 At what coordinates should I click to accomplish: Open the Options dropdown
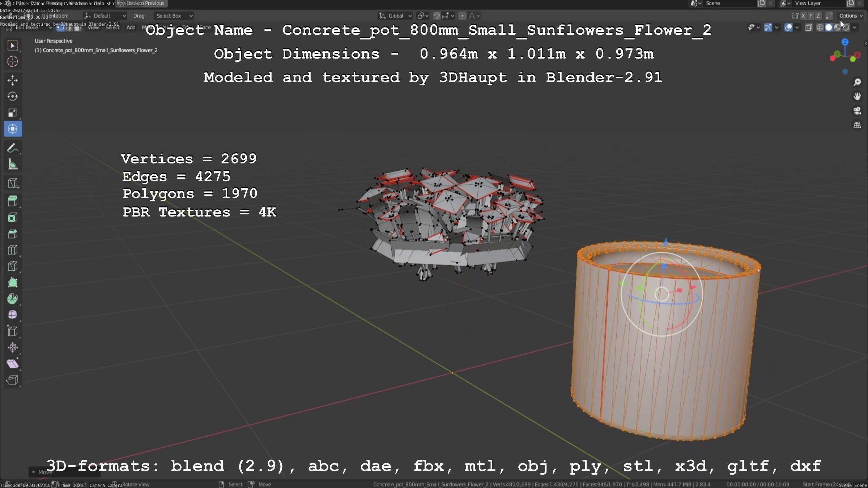pos(851,16)
